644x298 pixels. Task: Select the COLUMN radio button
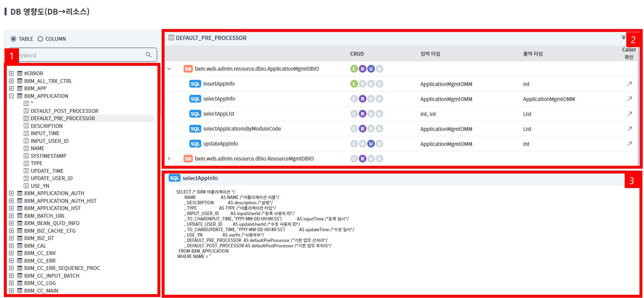(x=40, y=39)
